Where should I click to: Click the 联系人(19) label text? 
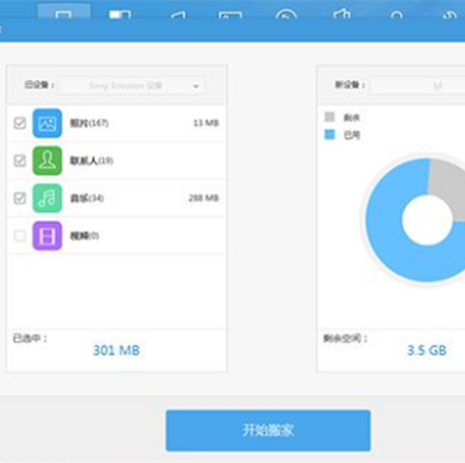(91, 161)
